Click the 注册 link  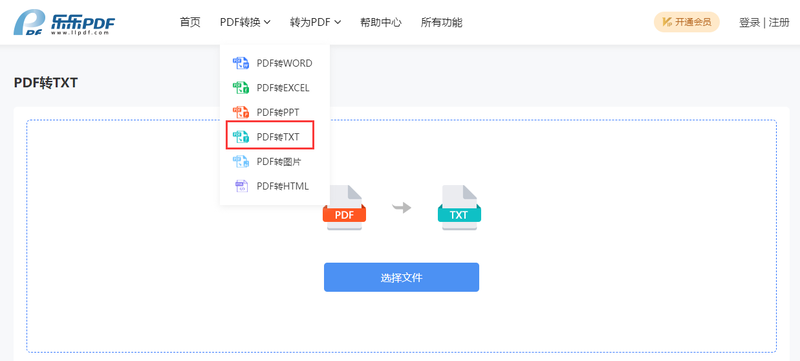[x=779, y=22]
